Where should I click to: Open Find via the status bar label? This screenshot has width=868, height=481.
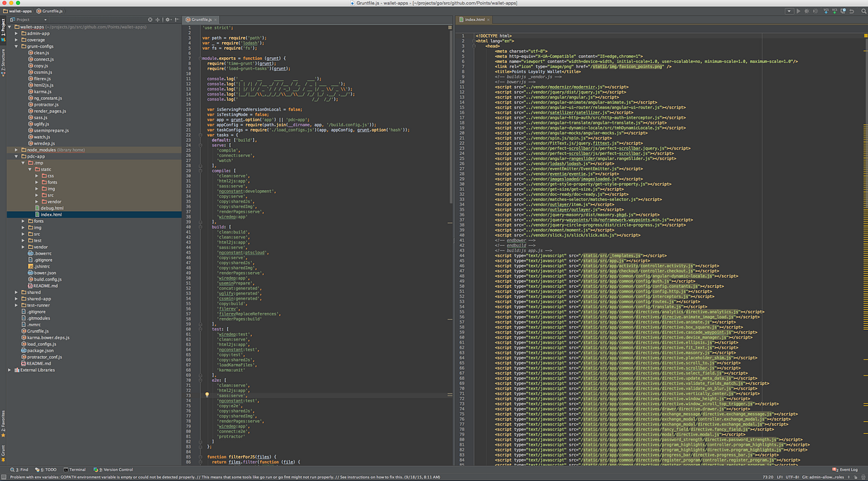23,470
